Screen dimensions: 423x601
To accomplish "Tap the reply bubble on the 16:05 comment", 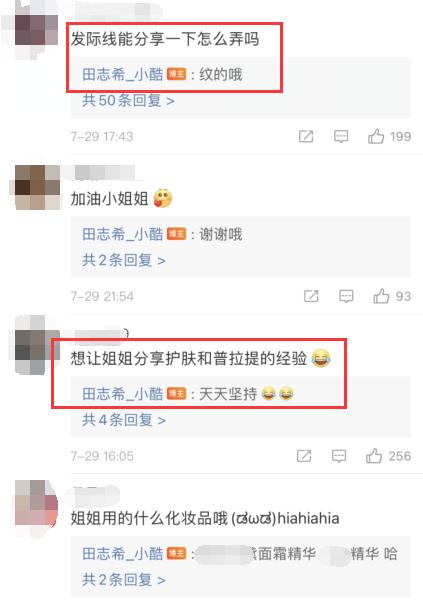I will pos(339,456).
